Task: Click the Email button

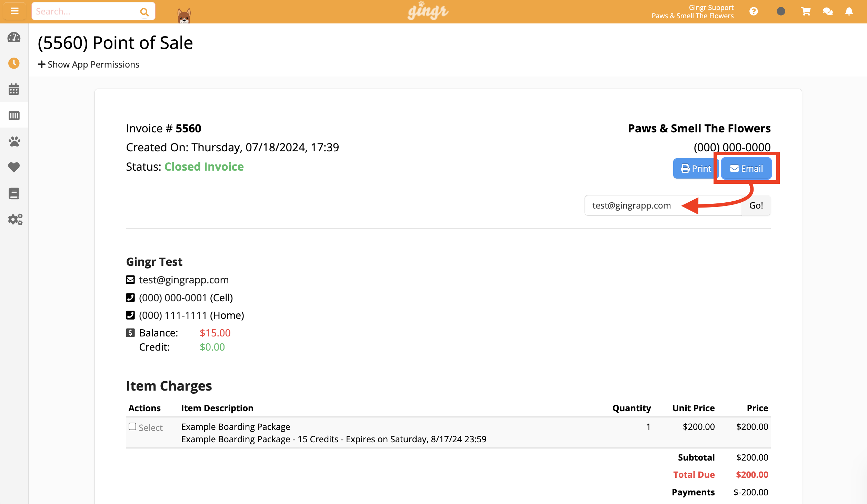Action: (x=746, y=169)
